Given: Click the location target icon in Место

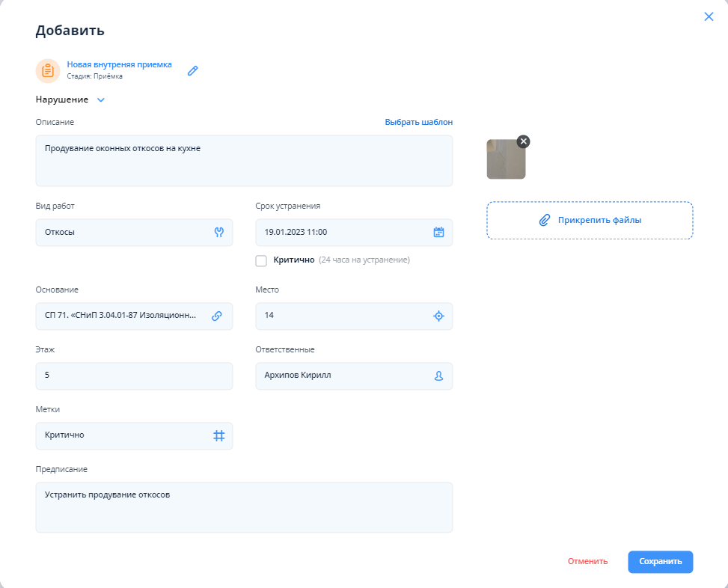Looking at the screenshot, I should tap(439, 316).
